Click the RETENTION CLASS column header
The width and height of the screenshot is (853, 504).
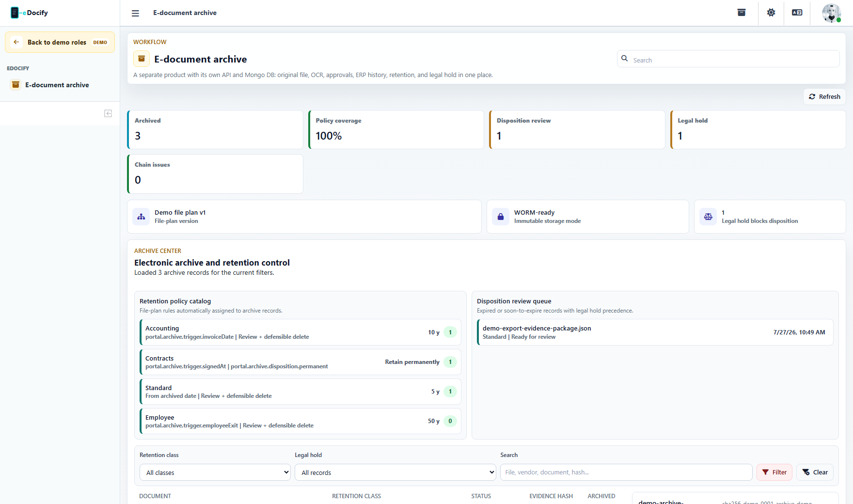click(x=356, y=496)
